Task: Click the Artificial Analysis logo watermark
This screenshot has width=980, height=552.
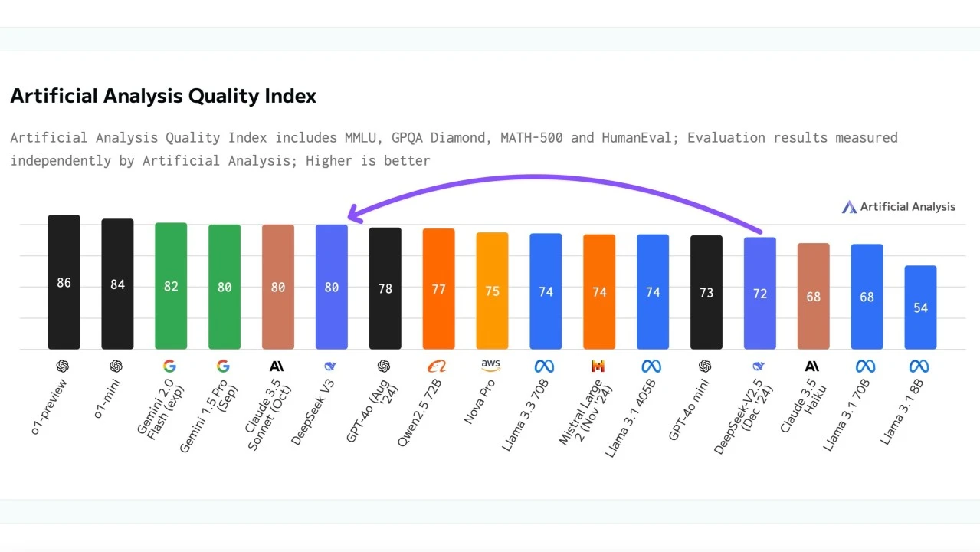Action: [x=899, y=206]
